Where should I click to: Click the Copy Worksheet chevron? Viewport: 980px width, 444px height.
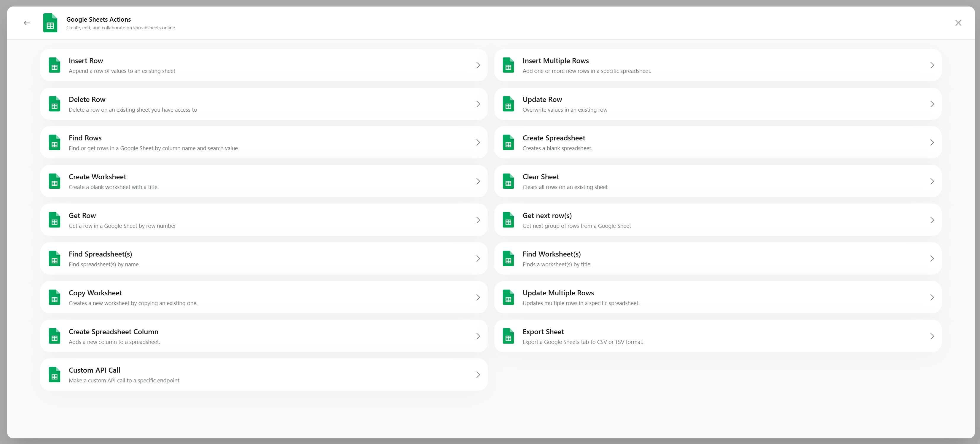478,298
